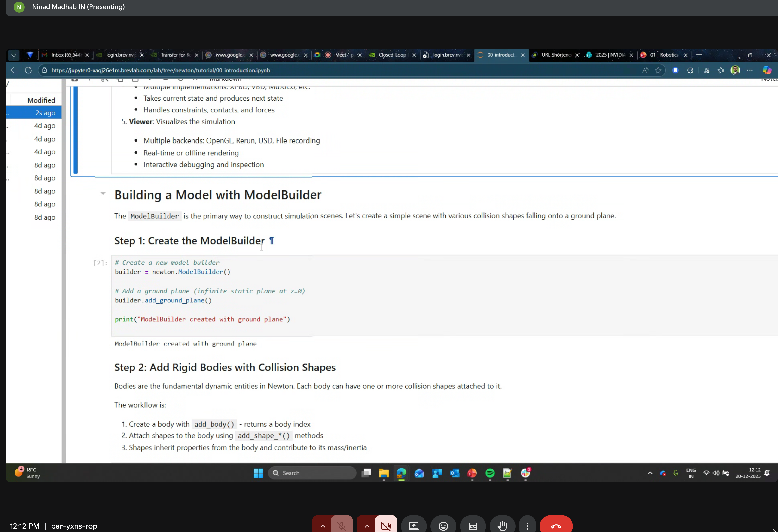Switch to the Gmail Inbox tab
Screen dimensions: 778x532
point(64,55)
